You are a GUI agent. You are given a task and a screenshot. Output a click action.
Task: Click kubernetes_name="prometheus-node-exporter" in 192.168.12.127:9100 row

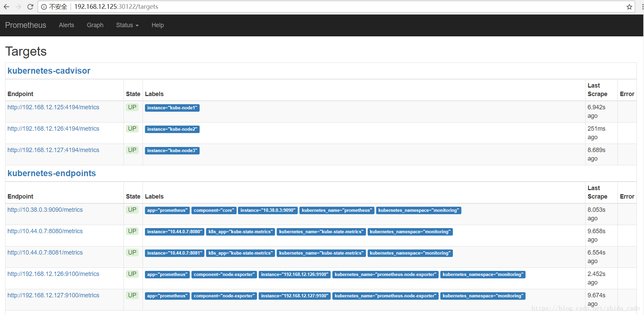pos(385,296)
